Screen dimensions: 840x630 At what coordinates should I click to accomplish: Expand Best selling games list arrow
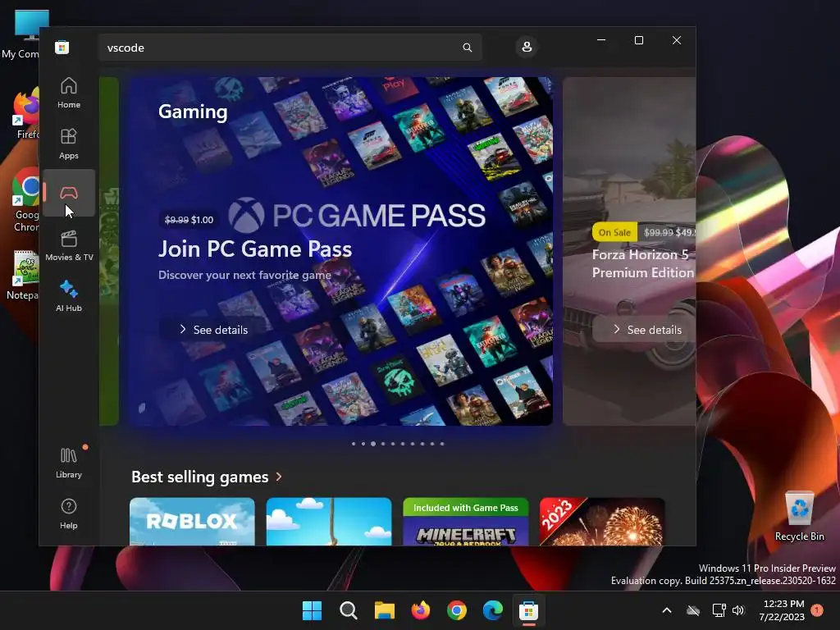[279, 477]
